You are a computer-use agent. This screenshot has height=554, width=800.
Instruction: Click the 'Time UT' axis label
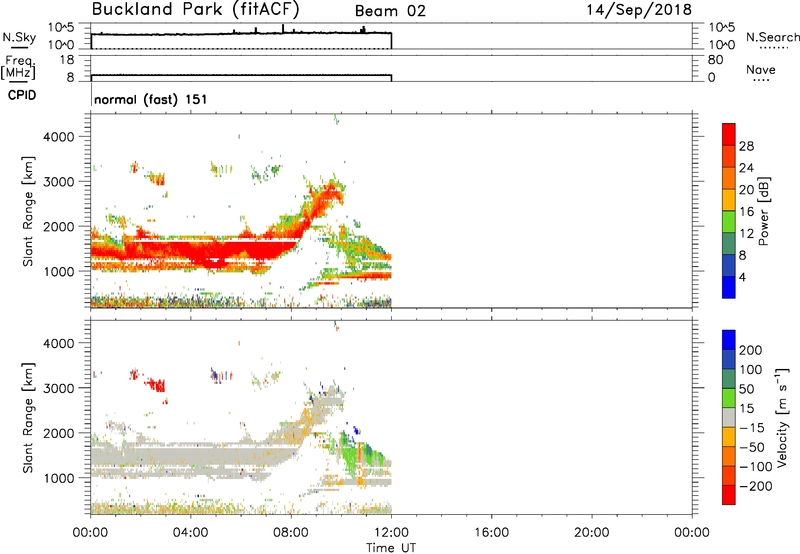[391, 548]
